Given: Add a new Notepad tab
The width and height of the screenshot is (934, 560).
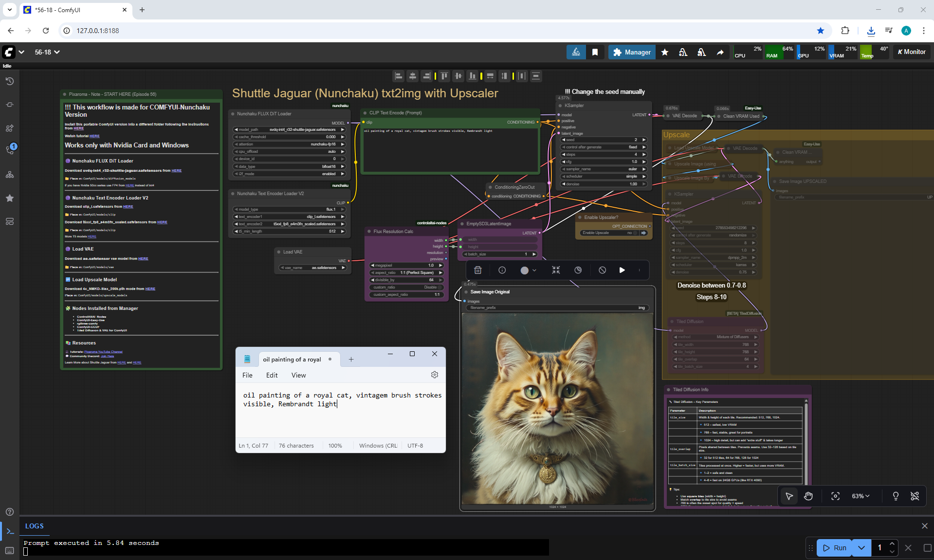Looking at the screenshot, I should click(x=351, y=360).
